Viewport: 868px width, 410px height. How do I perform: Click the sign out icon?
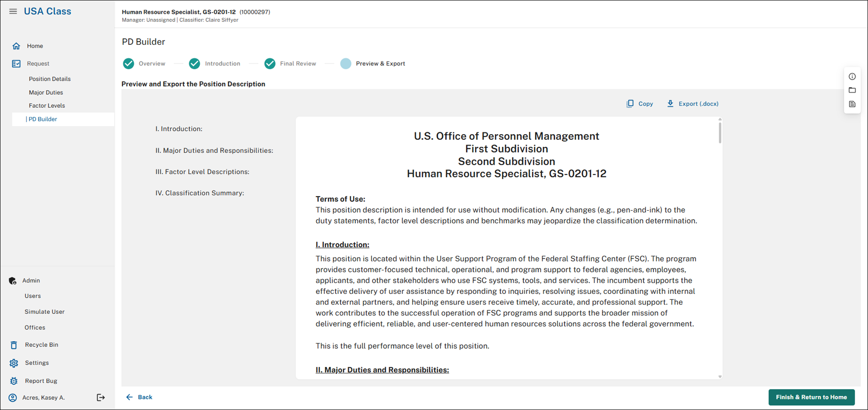tap(101, 397)
